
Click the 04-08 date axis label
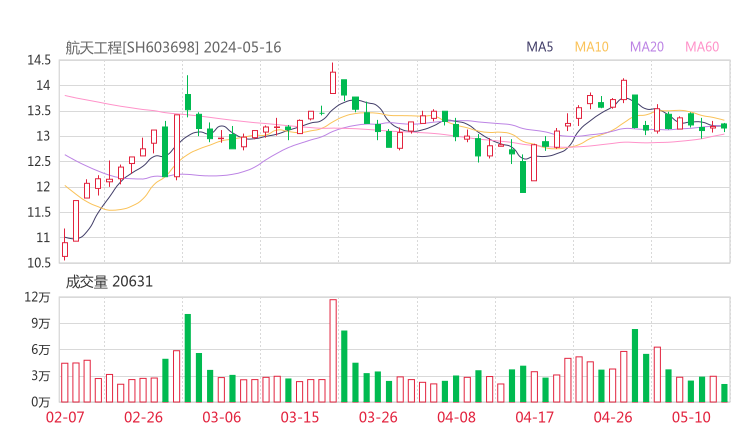456,417
